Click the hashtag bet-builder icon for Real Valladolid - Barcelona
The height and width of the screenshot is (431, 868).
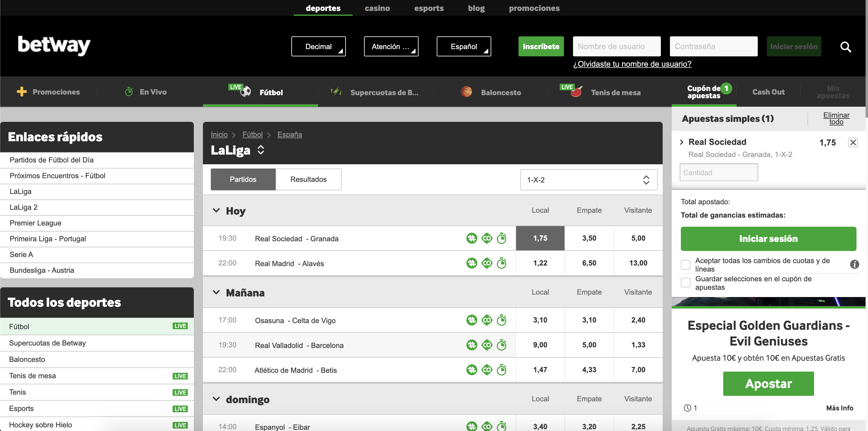coord(472,345)
